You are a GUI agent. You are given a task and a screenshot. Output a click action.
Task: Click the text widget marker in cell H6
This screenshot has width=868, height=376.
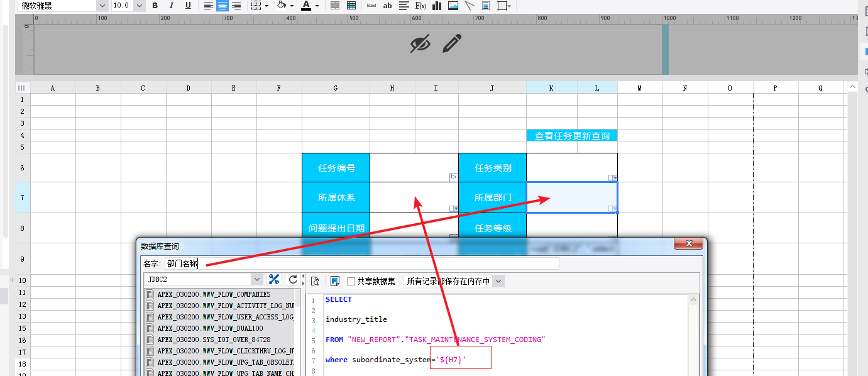pos(453,177)
